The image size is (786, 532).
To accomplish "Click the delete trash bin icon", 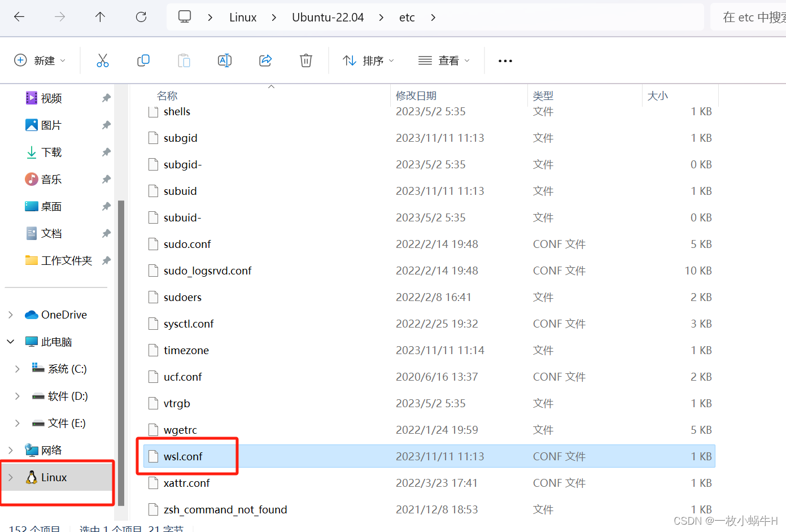I will point(306,60).
